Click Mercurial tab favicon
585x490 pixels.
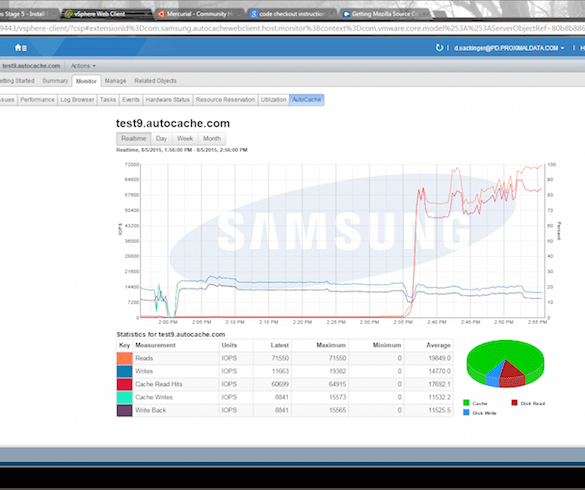(x=161, y=14)
